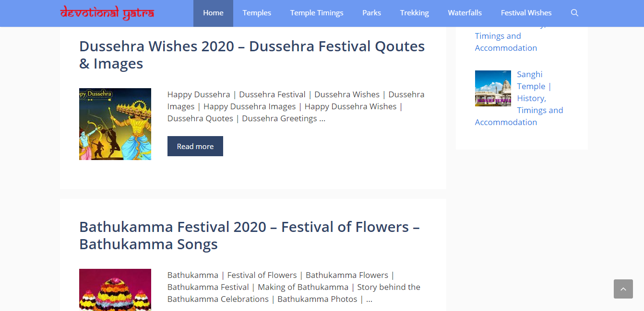Image resolution: width=644 pixels, height=311 pixels.
Task: Visit the Festival Wishes page
Action: click(x=526, y=13)
